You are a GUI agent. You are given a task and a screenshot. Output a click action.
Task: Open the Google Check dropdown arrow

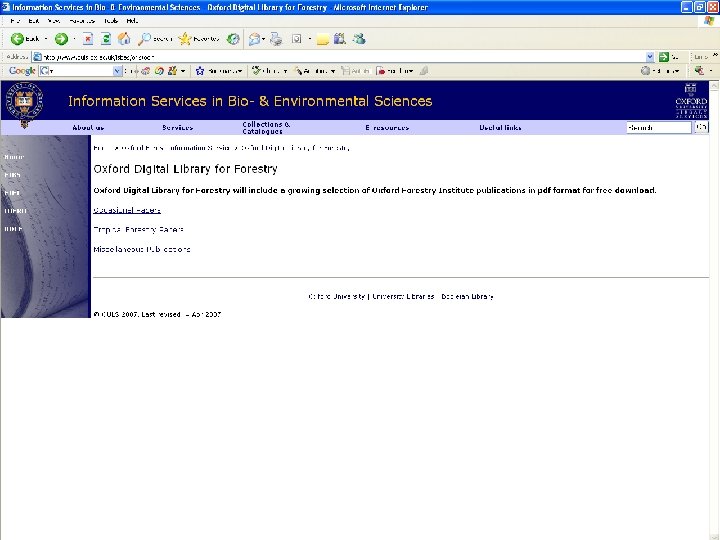tap(285, 71)
